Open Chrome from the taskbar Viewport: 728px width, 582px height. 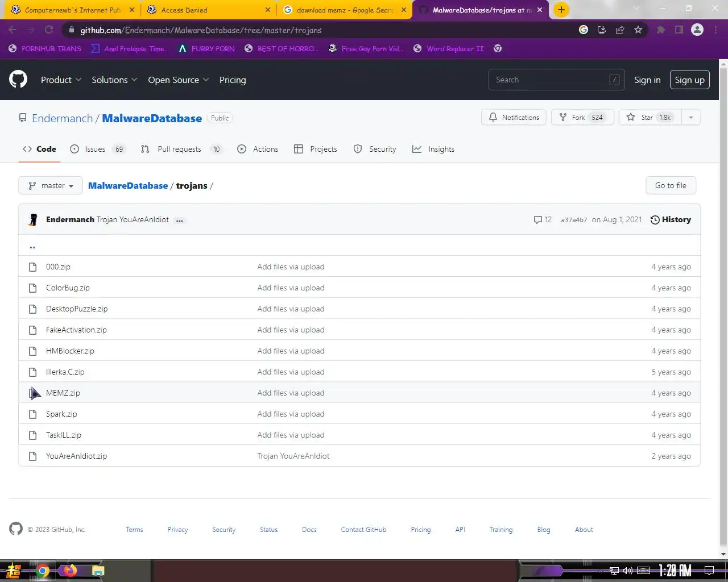(43, 571)
